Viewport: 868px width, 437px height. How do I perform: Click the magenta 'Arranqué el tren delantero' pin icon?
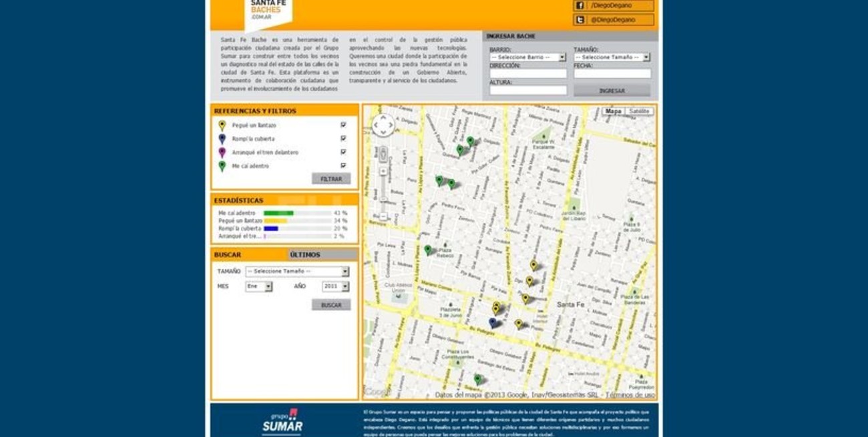tap(222, 152)
